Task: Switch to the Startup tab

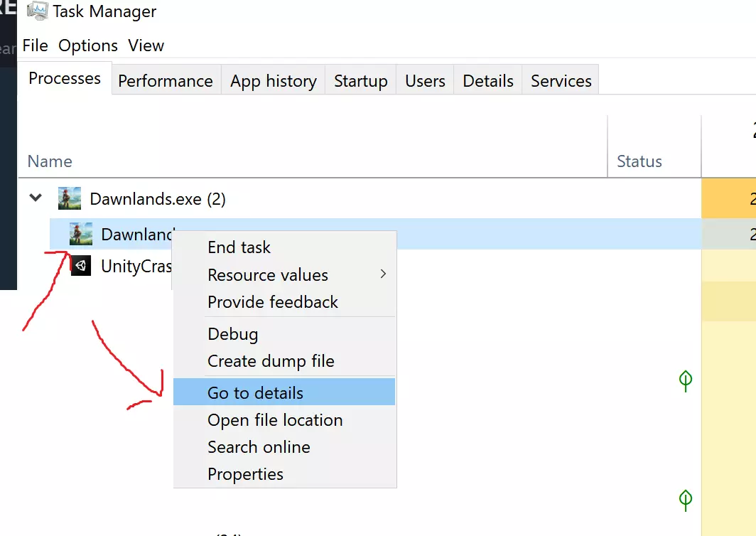Action: tap(360, 81)
